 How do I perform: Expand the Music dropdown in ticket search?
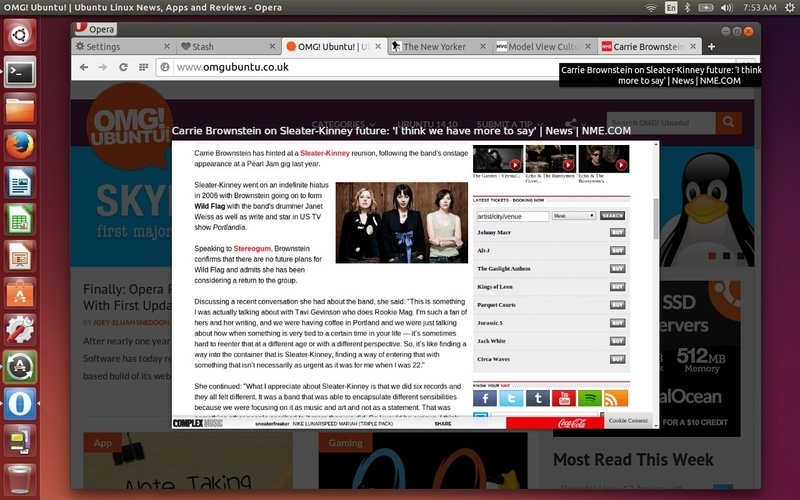coord(574,216)
